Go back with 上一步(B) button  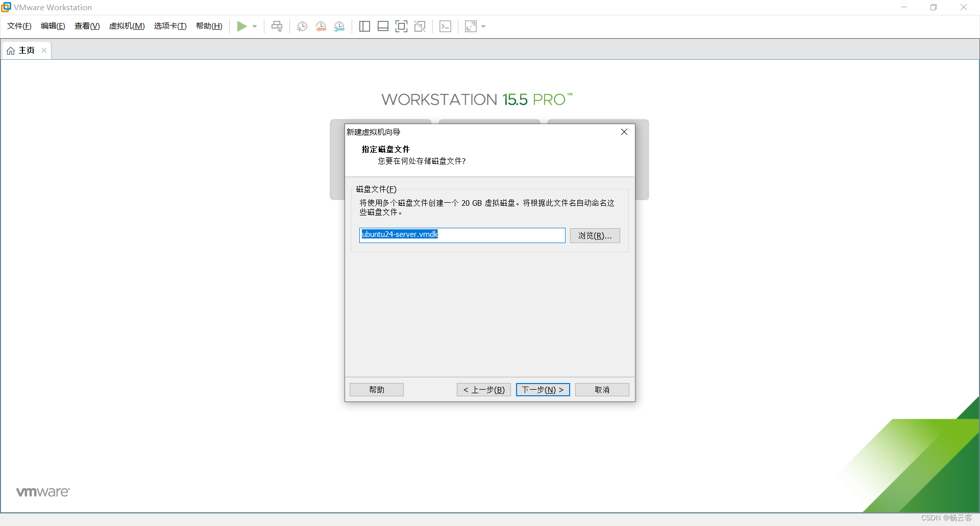[483, 390]
